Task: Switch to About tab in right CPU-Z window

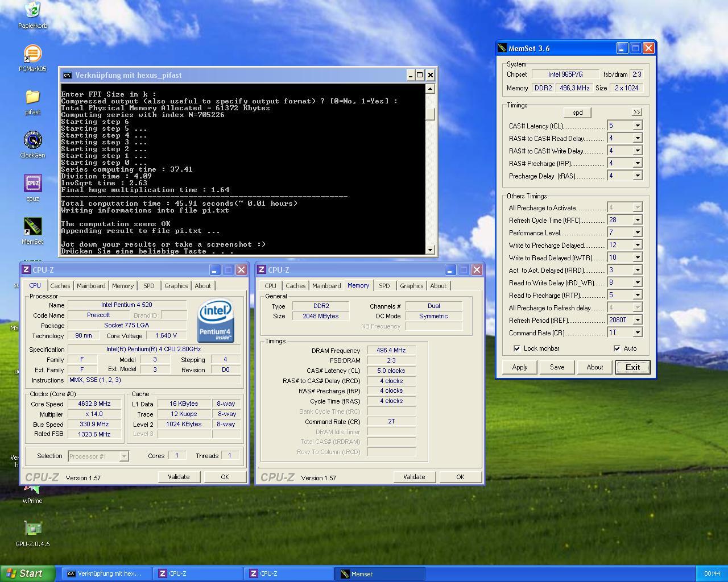Action: (438, 286)
